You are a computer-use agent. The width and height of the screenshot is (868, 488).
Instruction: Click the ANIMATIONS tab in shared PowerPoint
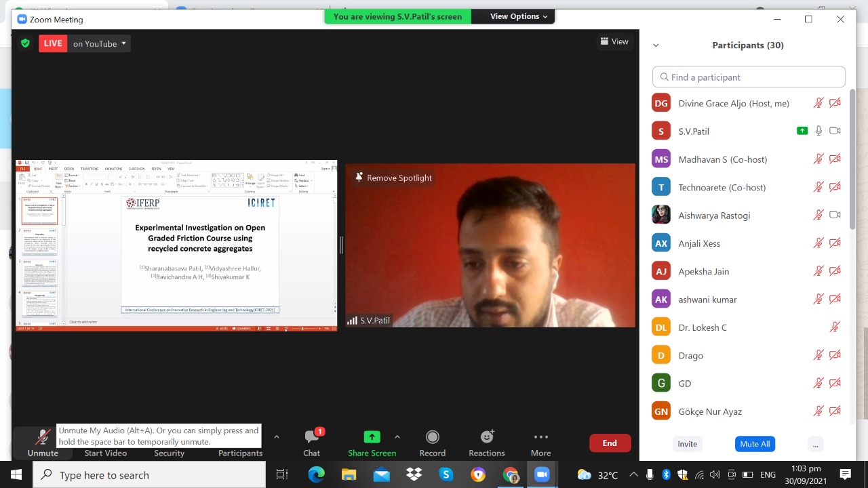pos(113,169)
